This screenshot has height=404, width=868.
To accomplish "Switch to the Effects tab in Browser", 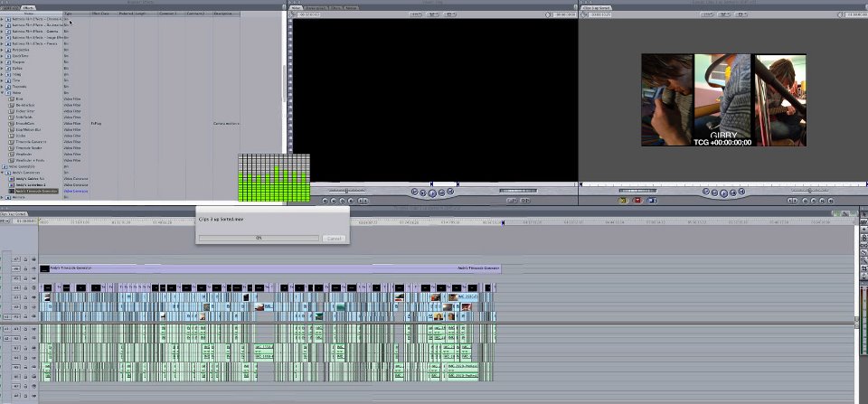I will (29, 7).
